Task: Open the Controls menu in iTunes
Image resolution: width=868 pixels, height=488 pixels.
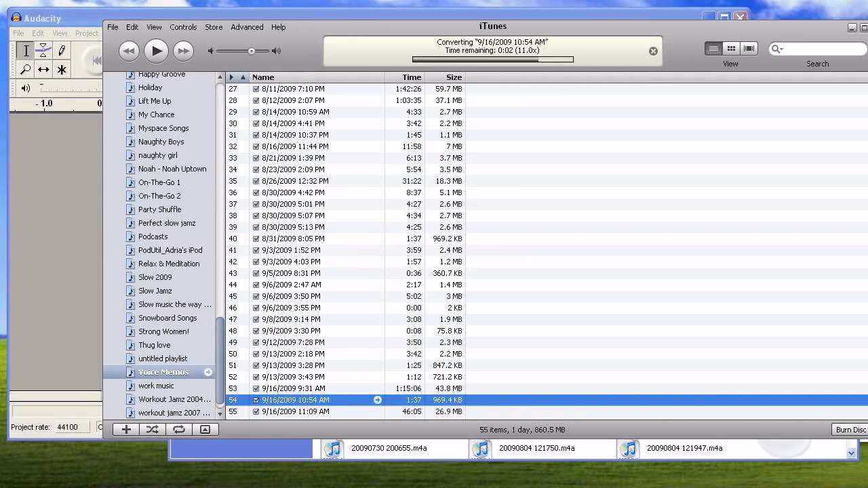Action: coord(183,27)
